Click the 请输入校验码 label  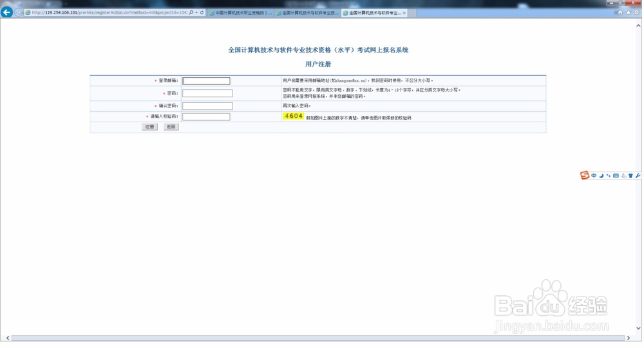click(x=164, y=116)
